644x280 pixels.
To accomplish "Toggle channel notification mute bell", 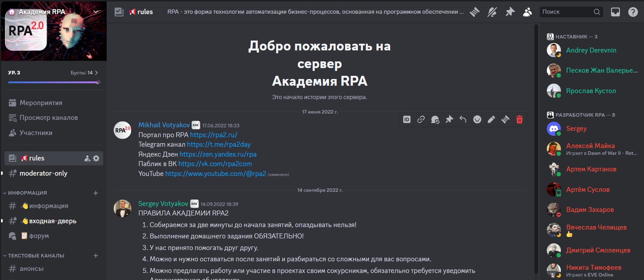I will [492, 12].
